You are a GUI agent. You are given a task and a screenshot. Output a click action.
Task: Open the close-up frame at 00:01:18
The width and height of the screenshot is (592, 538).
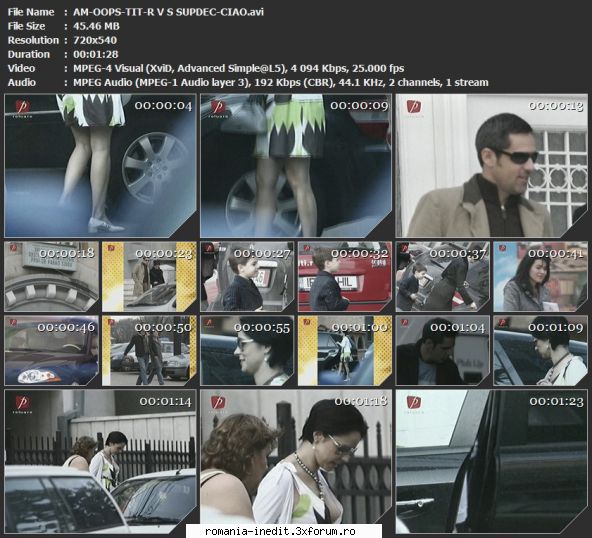[x=296, y=461]
